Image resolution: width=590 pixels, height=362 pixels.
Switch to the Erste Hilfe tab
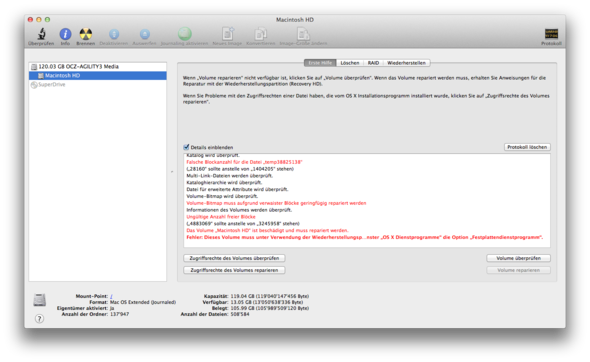click(x=320, y=63)
